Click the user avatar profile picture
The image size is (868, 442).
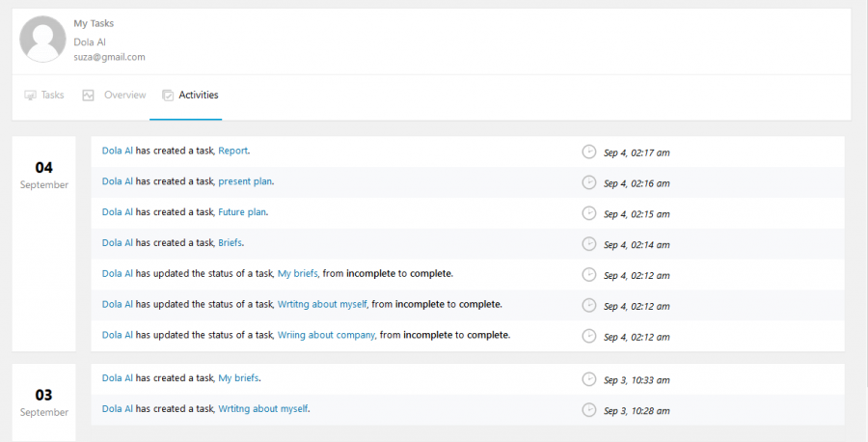pyautogui.click(x=42, y=39)
